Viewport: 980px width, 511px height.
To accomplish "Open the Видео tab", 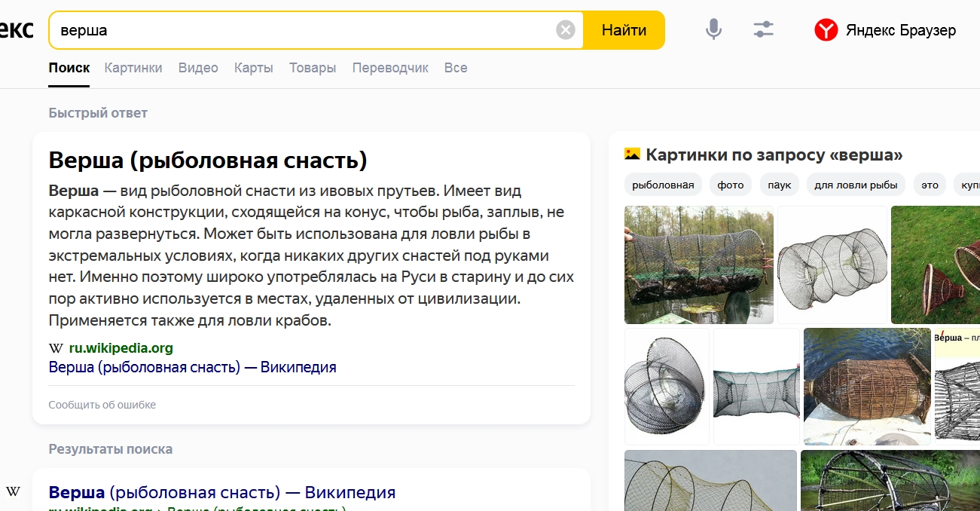I will (x=198, y=68).
